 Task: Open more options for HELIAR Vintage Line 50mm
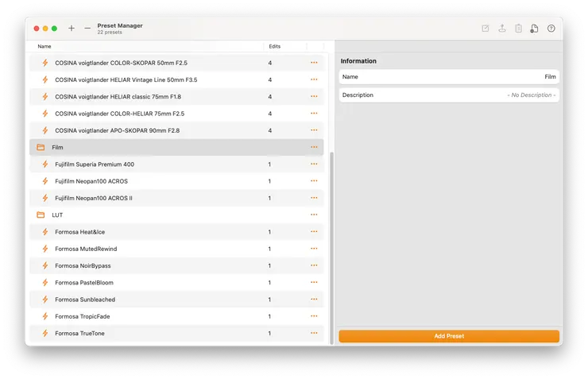coord(314,79)
